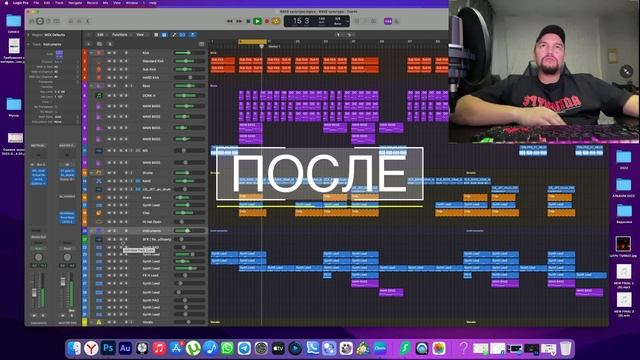Solo the Sub Kick track
The image size is (640, 360).
click(x=114, y=69)
